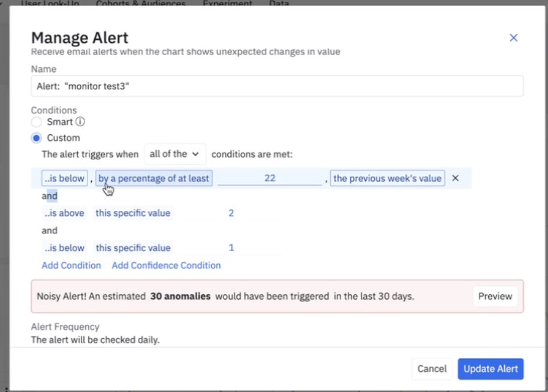This screenshot has height=392, width=548.
Task: Preview the noisy alert anomalies
Action: [x=495, y=296]
